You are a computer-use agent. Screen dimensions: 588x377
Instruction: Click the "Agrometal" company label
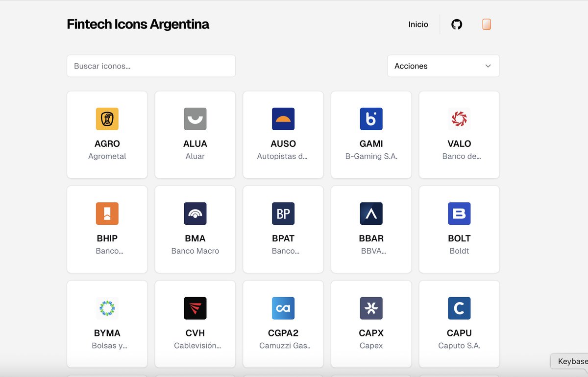[107, 157]
